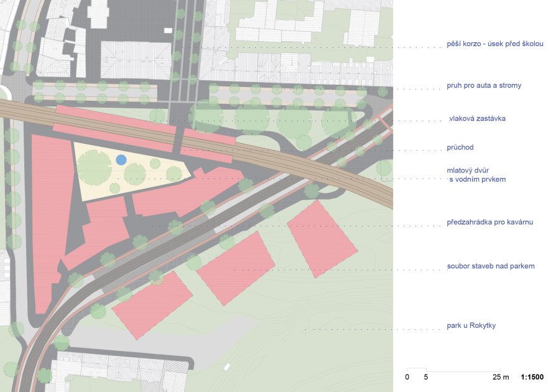Click the scale text '1:1500'
The image size is (556, 392).
click(x=532, y=376)
